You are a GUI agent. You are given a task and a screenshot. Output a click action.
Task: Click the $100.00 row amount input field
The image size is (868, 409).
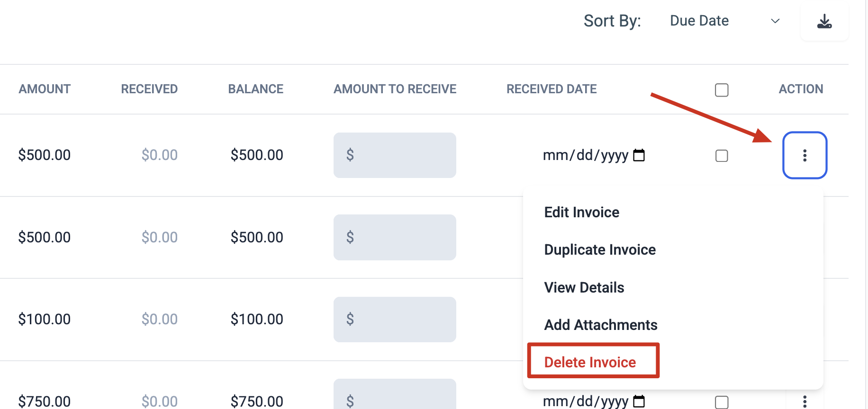(x=395, y=320)
